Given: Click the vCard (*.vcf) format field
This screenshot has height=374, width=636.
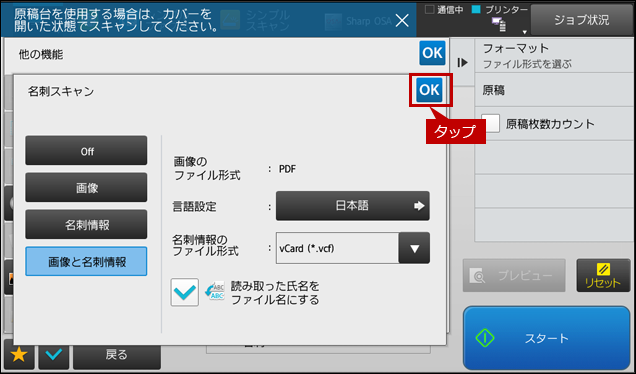Looking at the screenshot, I should point(337,248).
